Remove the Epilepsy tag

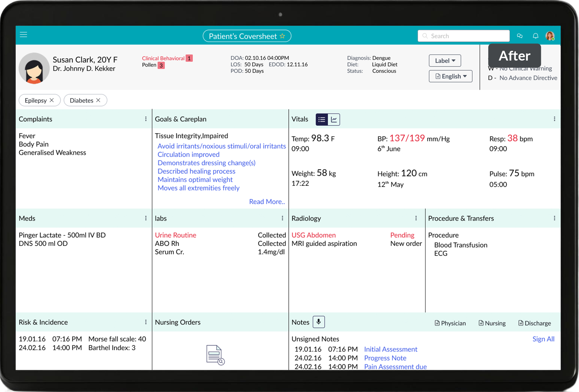click(x=52, y=100)
